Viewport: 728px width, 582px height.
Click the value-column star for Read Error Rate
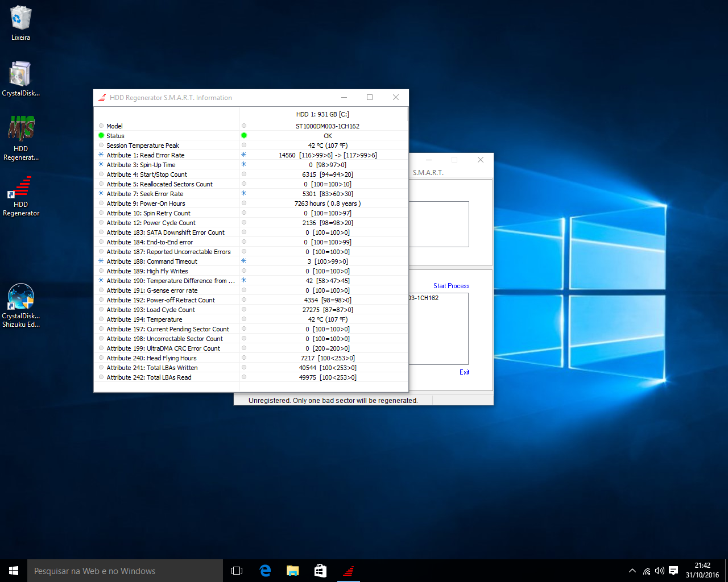(x=244, y=155)
